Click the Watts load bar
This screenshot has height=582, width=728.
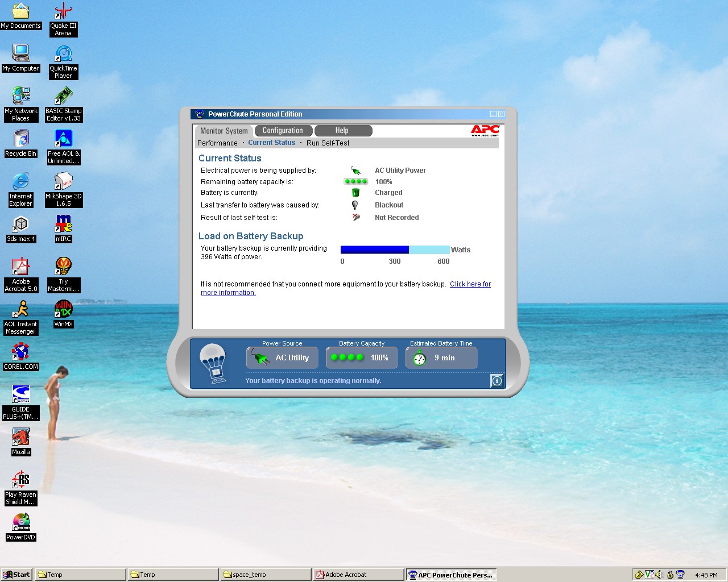click(x=395, y=250)
